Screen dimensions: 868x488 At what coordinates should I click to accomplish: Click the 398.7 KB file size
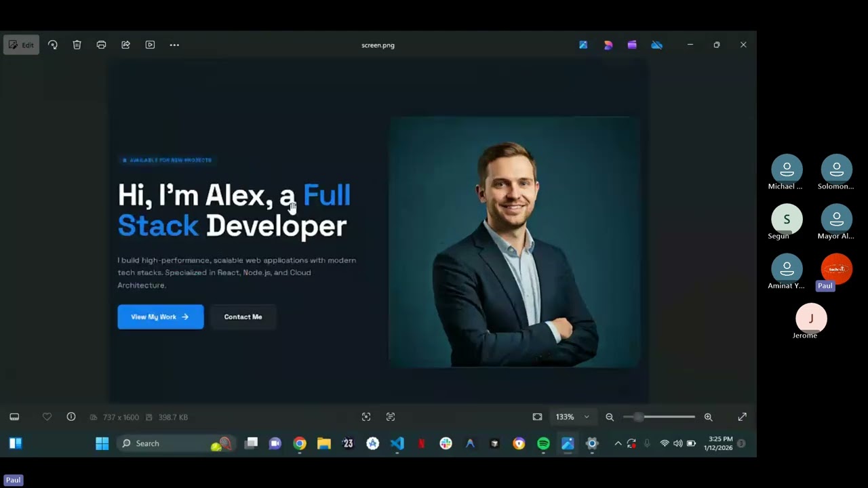point(173,418)
